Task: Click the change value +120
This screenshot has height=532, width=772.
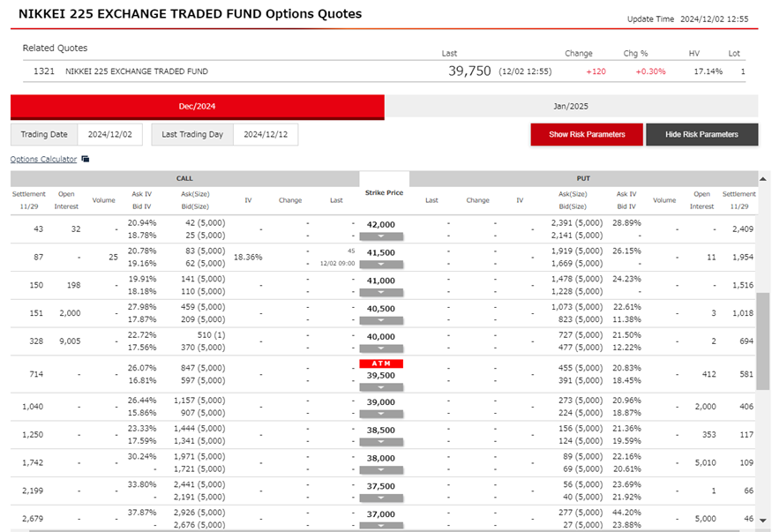Action: [x=596, y=71]
